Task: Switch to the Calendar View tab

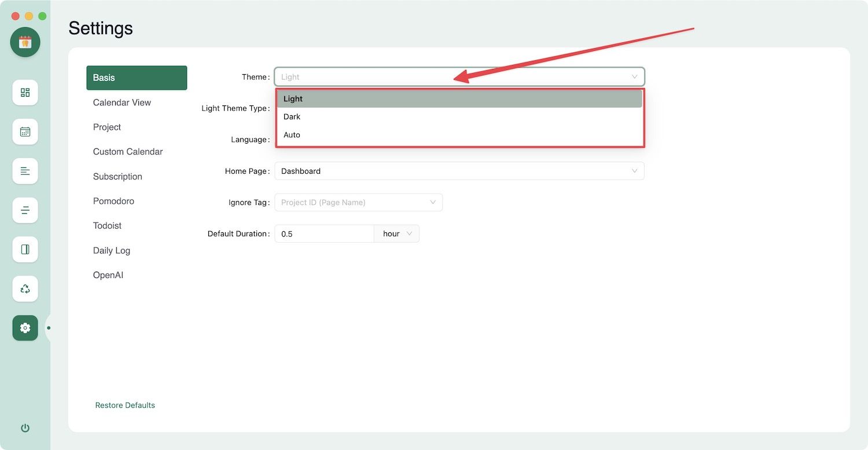Action: coord(122,103)
